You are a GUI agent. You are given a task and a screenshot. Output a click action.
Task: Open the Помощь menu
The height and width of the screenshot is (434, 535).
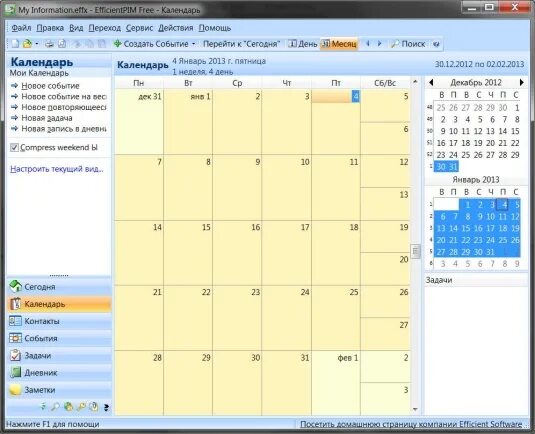(x=215, y=28)
